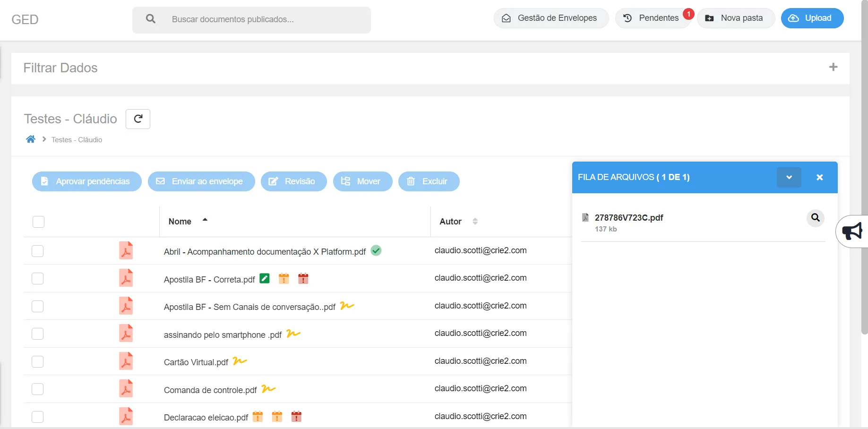Close the Fila de Arquivos panel
The image size is (868, 429).
(820, 177)
